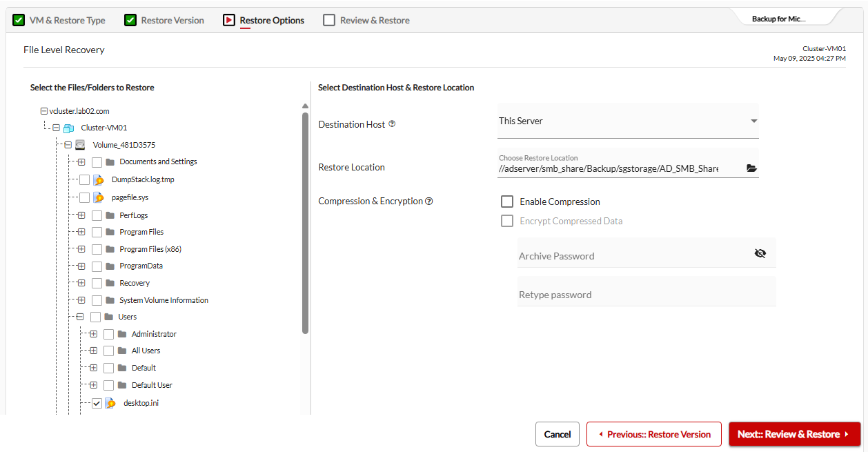Viewport: 868px width, 452px height.
Task: Click the file tree vertical scrollbar
Action: point(305,221)
